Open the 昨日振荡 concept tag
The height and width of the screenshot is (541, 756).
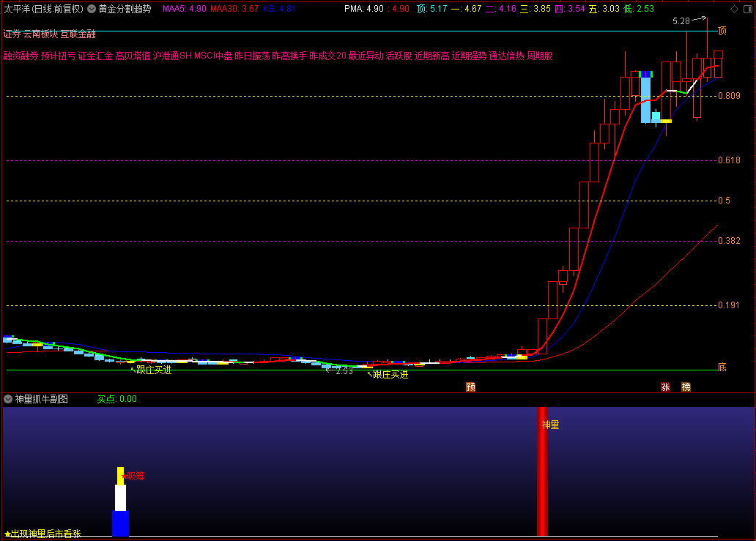click(252, 56)
